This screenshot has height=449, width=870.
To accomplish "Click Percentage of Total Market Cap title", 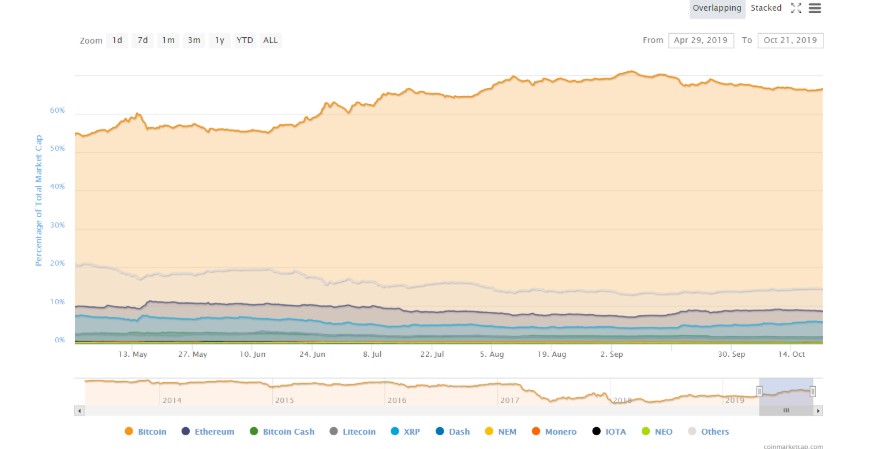I will click(x=38, y=200).
